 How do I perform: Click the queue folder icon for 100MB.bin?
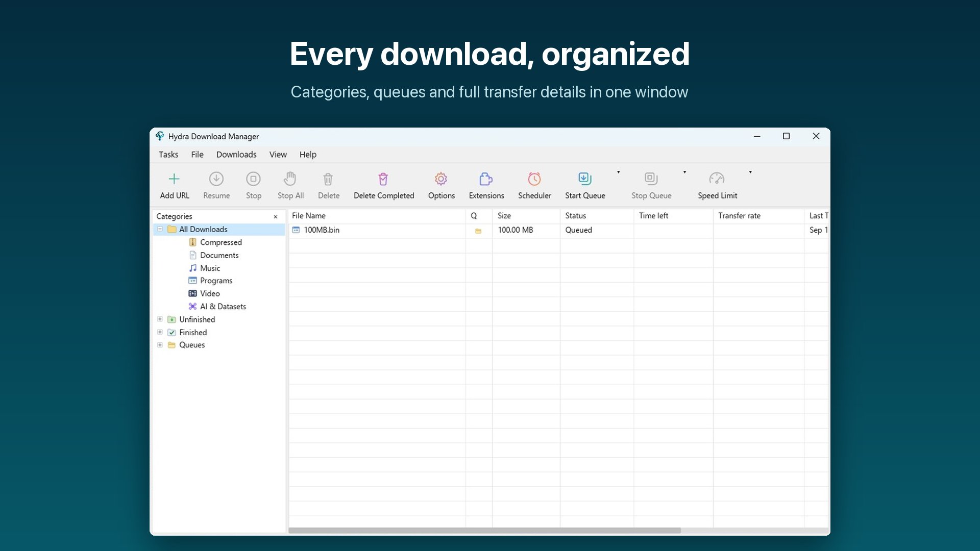click(x=478, y=231)
